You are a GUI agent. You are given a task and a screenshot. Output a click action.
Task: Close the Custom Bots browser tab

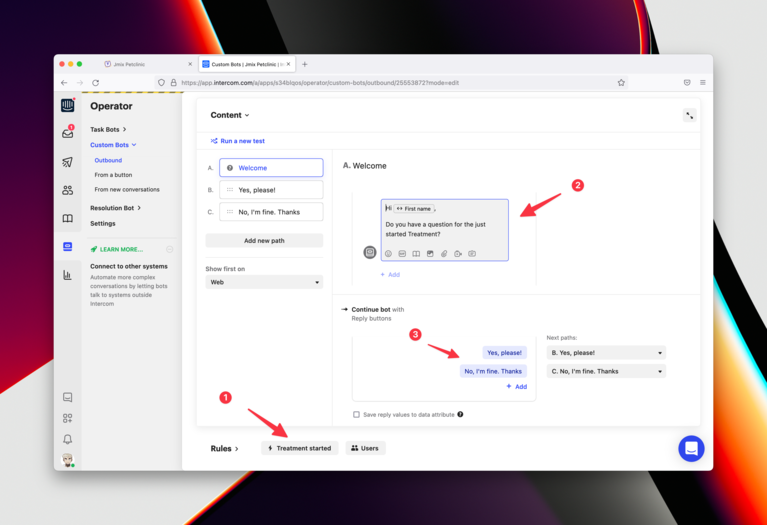pyautogui.click(x=289, y=64)
